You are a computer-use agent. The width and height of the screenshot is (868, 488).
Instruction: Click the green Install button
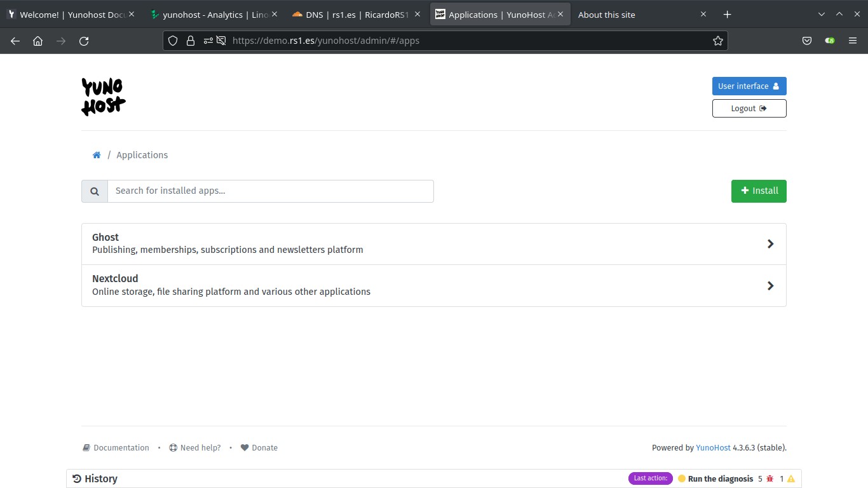point(759,191)
